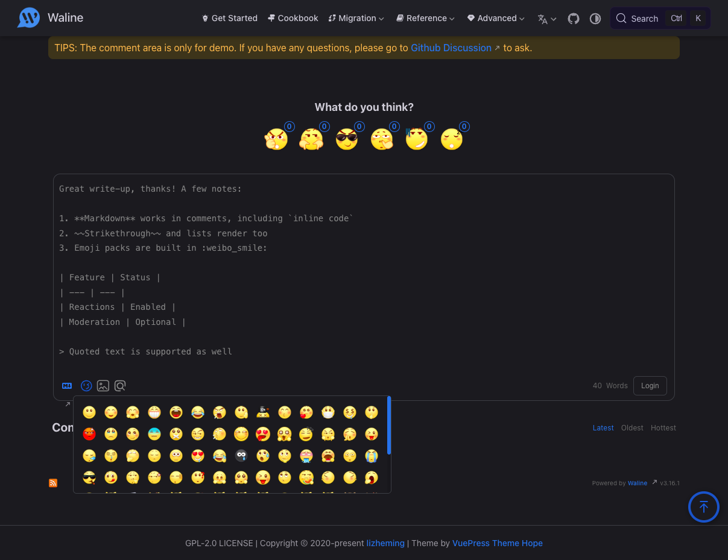
Task: React with the sunglasses emoji
Action: (346, 139)
